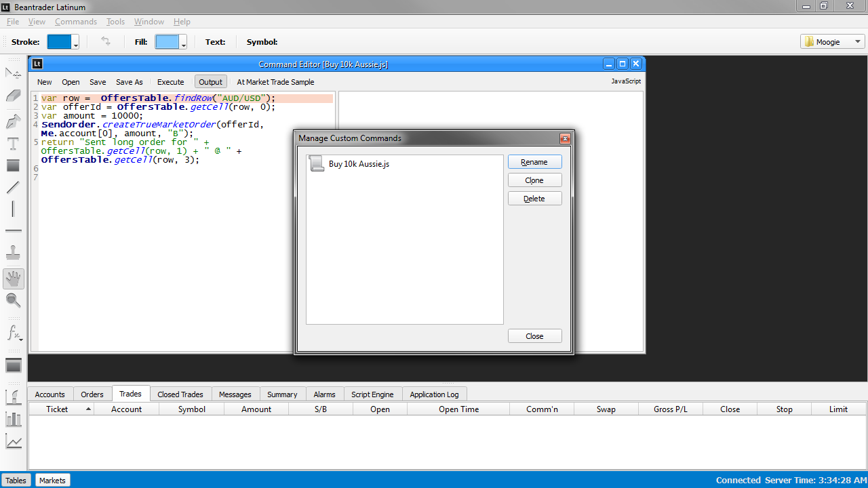Select the Eraser tool

coord(13,96)
